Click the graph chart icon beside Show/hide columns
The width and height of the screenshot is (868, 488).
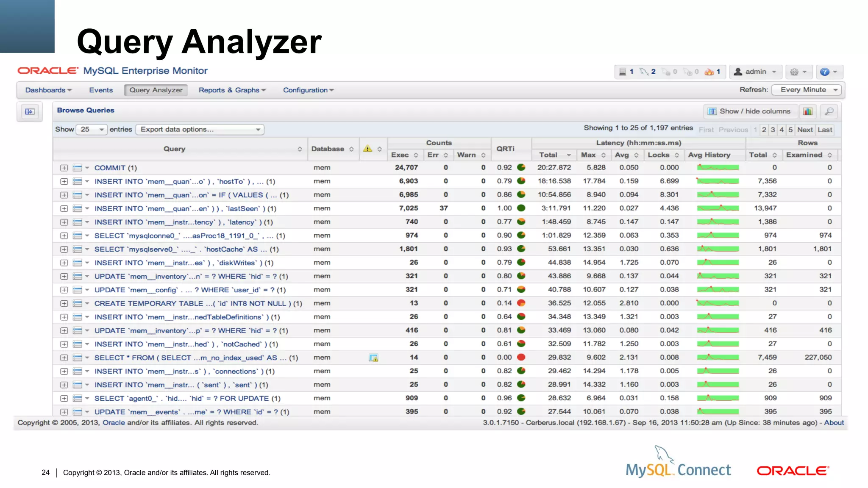point(808,111)
